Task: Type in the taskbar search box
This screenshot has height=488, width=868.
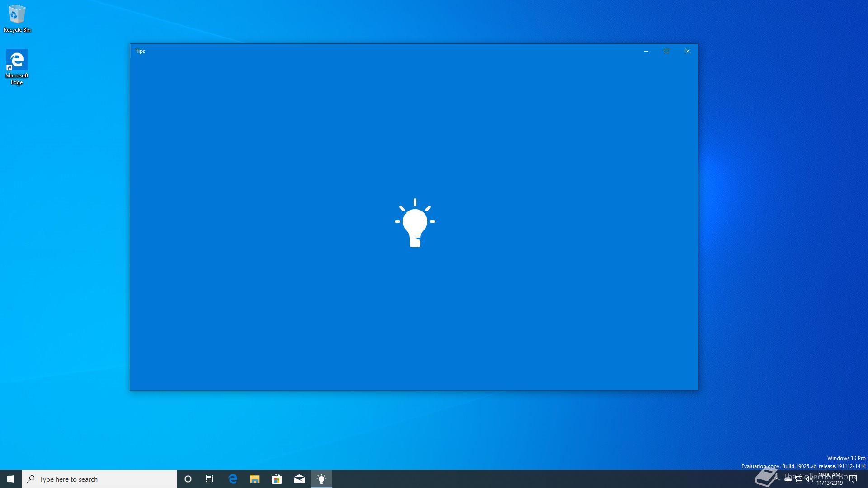Action: tap(99, 479)
